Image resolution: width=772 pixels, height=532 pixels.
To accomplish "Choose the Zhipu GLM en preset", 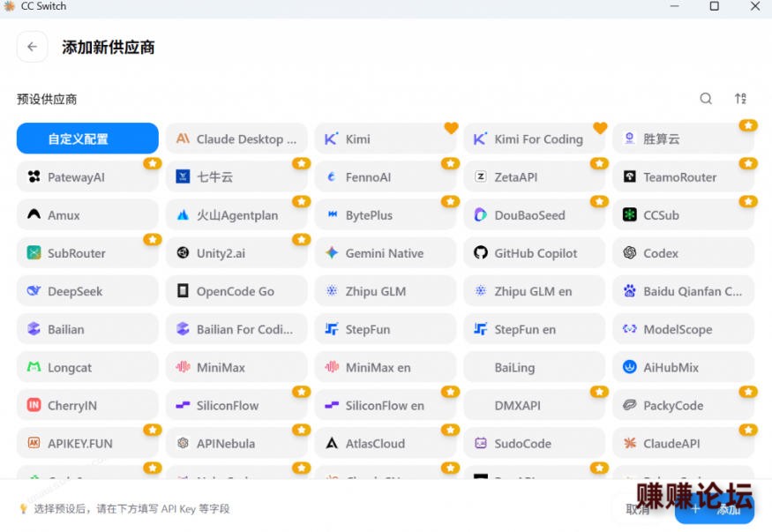I will pos(534,291).
